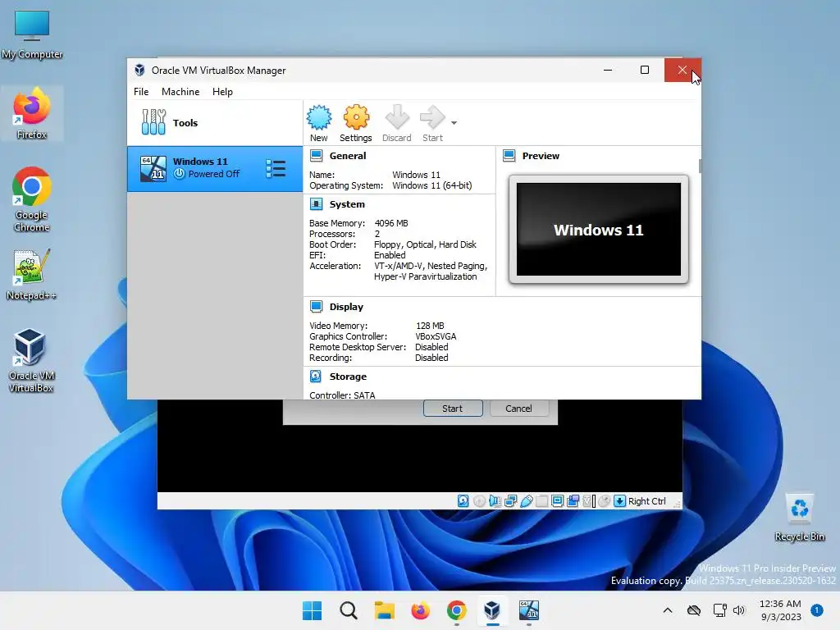Open the Help menu
This screenshot has width=840, height=630.
(x=222, y=92)
